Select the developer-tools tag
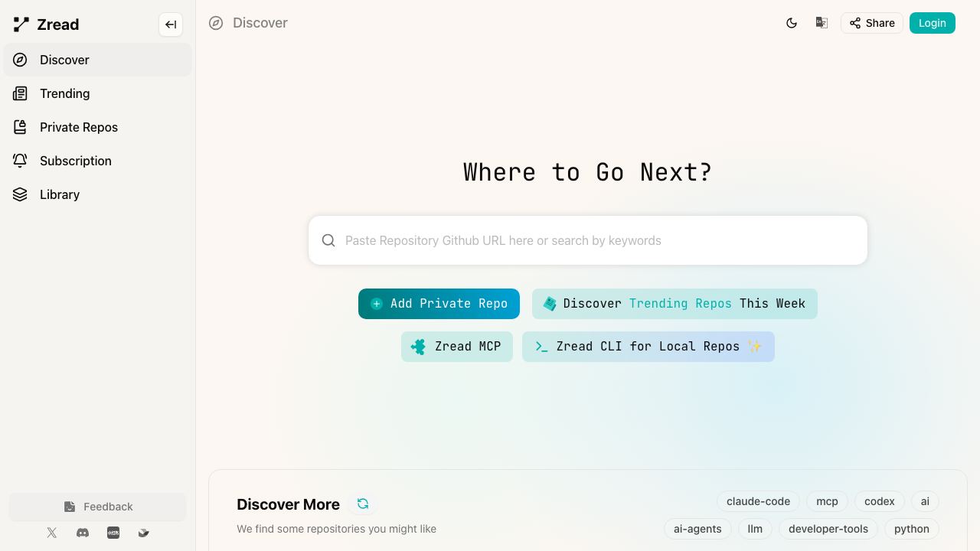980x551 pixels. click(828, 529)
